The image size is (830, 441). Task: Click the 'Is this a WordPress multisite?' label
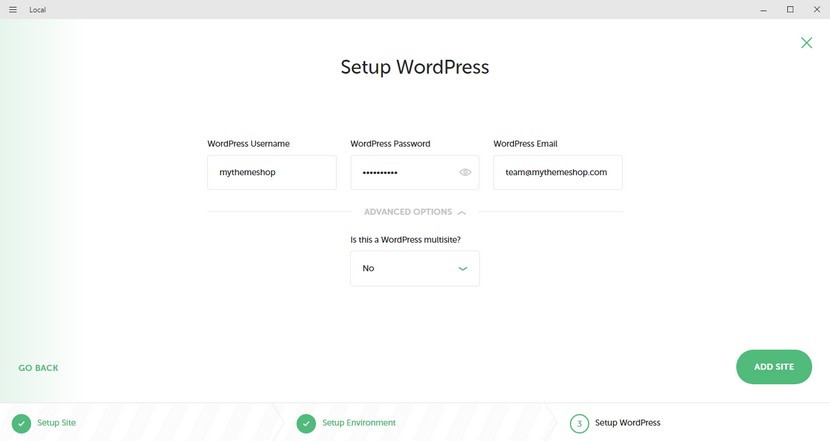pyautogui.click(x=405, y=240)
